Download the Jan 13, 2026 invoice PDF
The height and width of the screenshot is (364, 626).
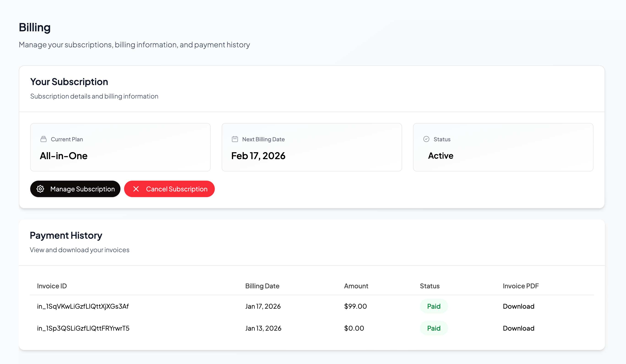(518, 328)
